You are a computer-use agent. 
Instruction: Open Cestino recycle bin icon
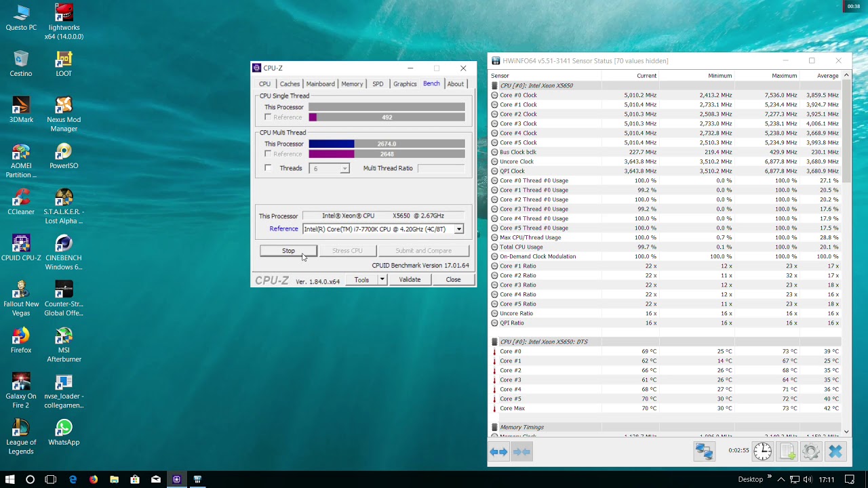coord(21,64)
